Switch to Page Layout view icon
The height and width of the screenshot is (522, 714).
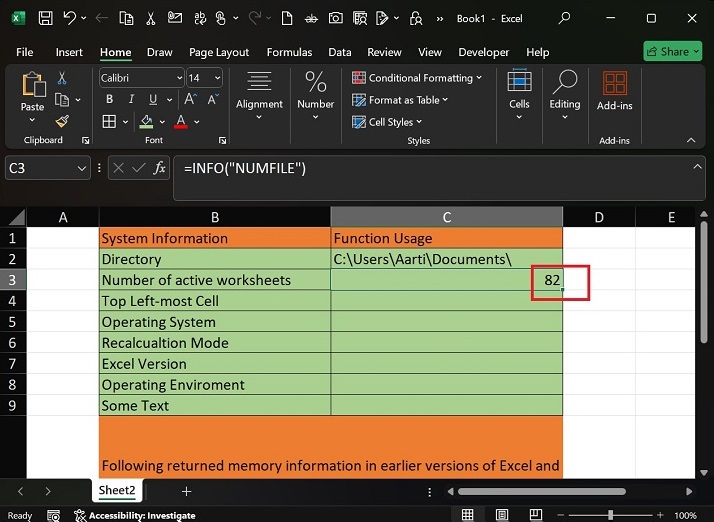(x=501, y=515)
